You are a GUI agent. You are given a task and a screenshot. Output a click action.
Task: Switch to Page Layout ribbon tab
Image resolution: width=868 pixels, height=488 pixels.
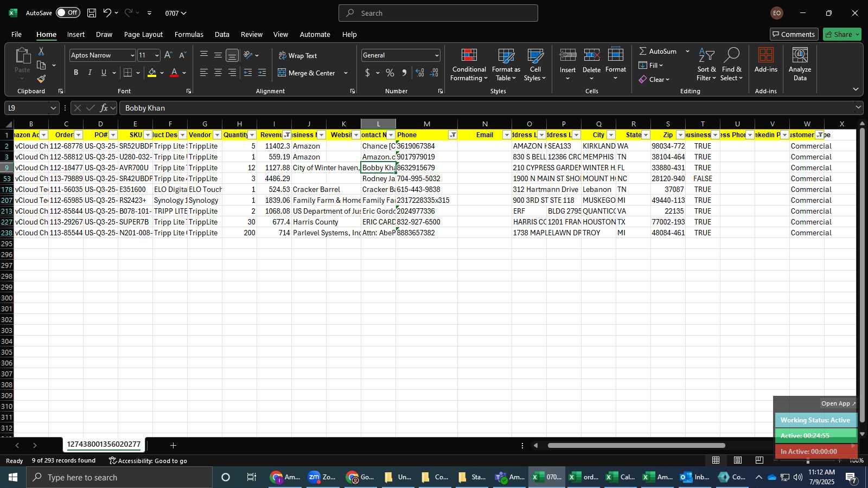(143, 34)
